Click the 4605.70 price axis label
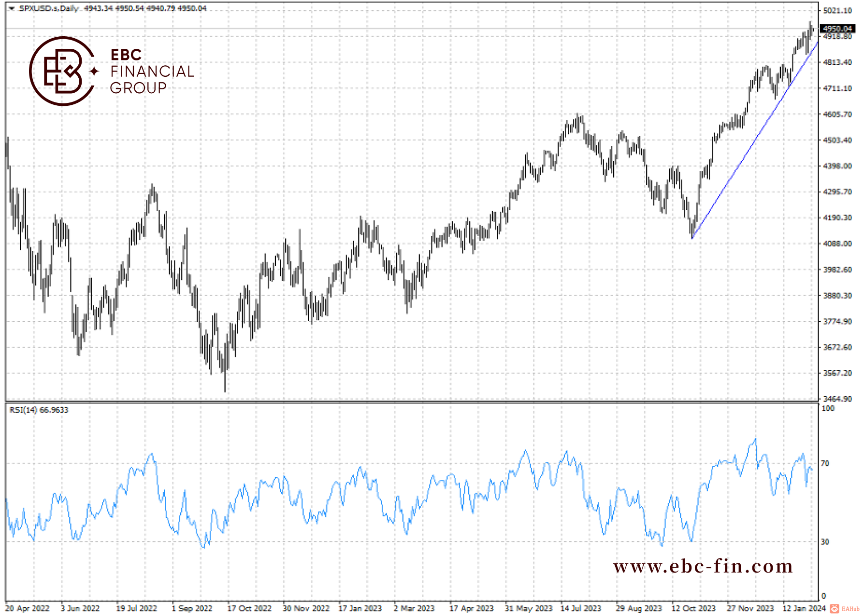Image resolution: width=864 pixels, height=616 pixels. click(x=838, y=115)
